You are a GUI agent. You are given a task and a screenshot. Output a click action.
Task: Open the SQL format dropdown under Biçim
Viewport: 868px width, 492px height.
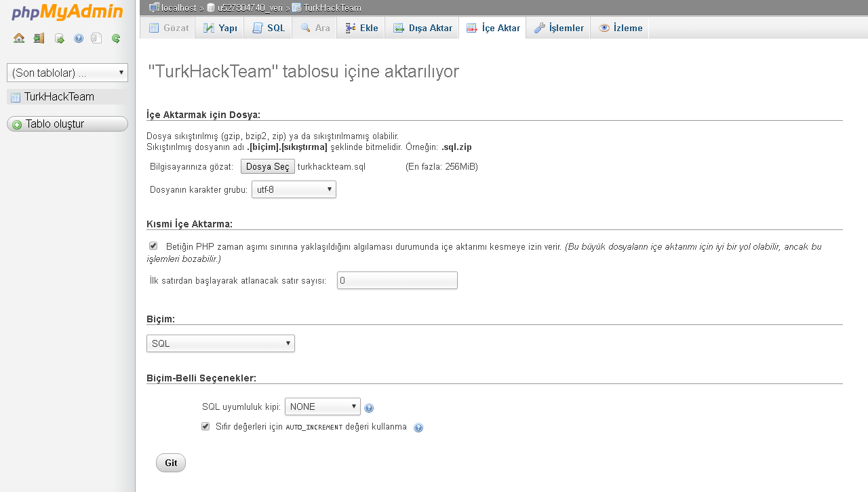[220, 343]
